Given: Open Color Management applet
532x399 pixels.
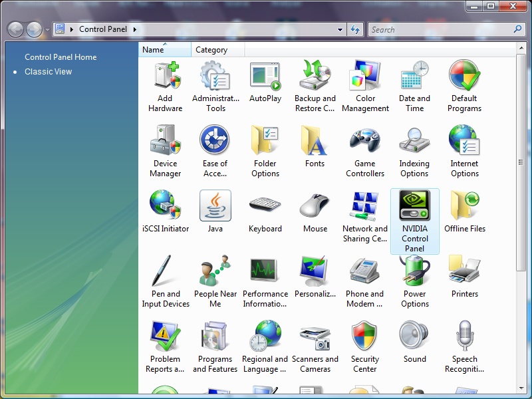Looking at the screenshot, I should click(365, 76).
